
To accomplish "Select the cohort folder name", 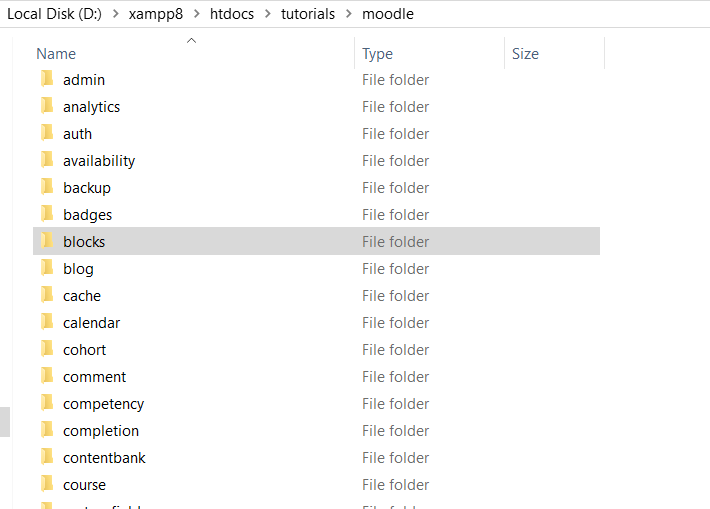I will 84,350.
